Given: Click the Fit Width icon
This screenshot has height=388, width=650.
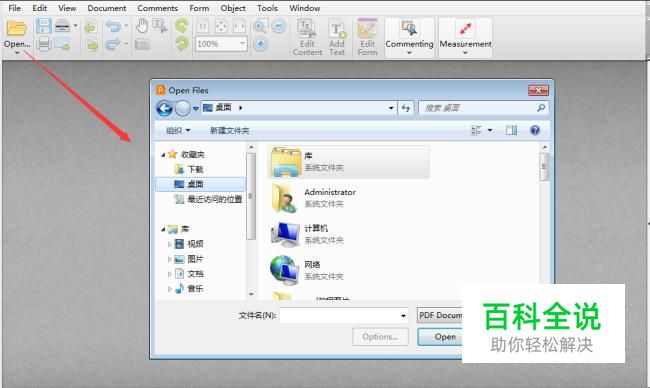Looking at the screenshot, I should click(240, 27).
